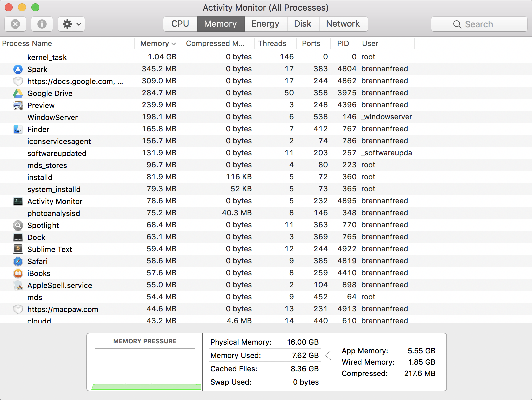Click the magnifier icon in the search field
The image size is (532, 400).
click(x=457, y=24)
